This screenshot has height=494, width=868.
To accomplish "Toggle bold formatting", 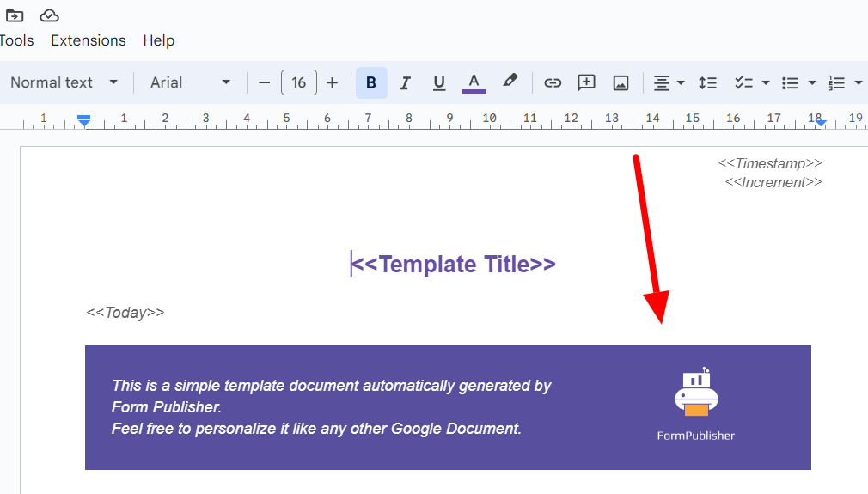I will pos(371,83).
